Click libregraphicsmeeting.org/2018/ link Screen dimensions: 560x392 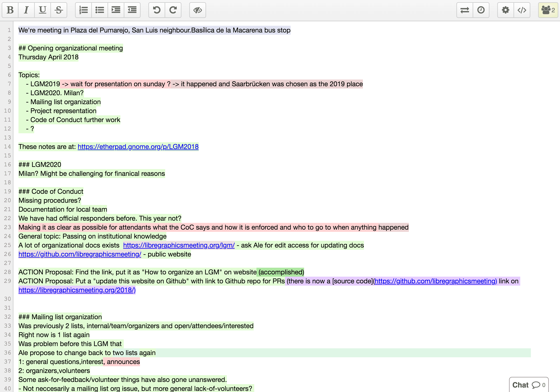77,290
